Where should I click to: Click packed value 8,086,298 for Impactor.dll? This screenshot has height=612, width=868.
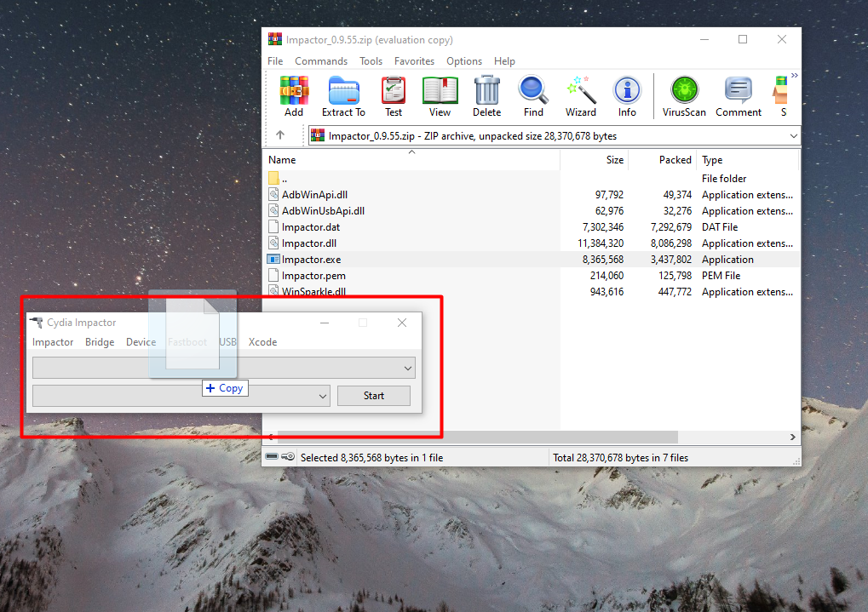(x=671, y=243)
